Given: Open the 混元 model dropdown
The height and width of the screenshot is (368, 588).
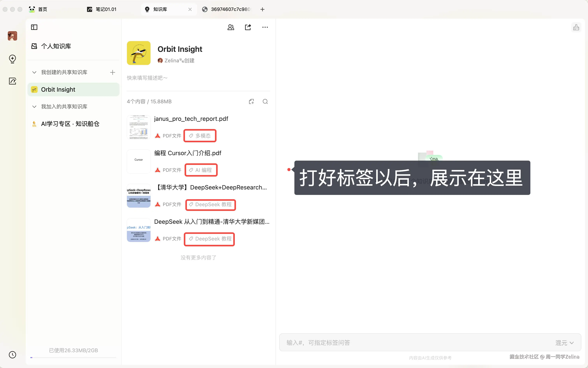Looking at the screenshot, I should (x=564, y=343).
